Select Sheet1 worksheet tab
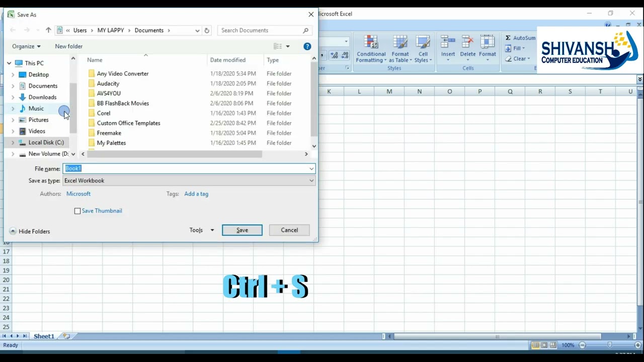Viewport: 644px width, 362px height. point(44,336)
